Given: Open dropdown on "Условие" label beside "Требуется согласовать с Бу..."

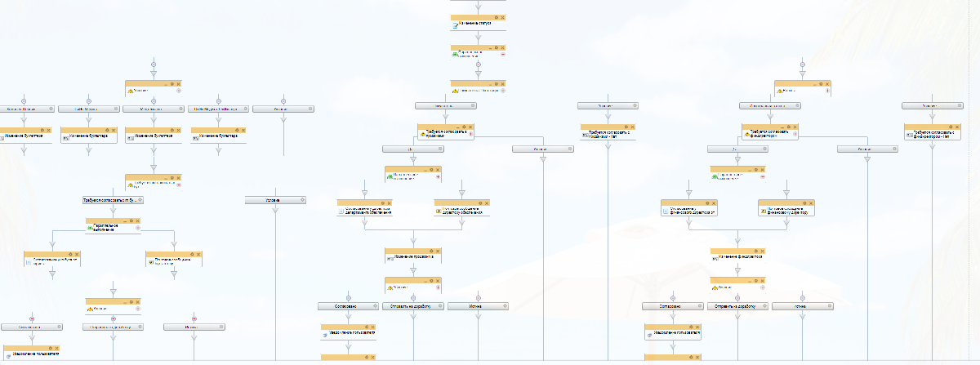Looking at the screenshot, I should [301, 199].
